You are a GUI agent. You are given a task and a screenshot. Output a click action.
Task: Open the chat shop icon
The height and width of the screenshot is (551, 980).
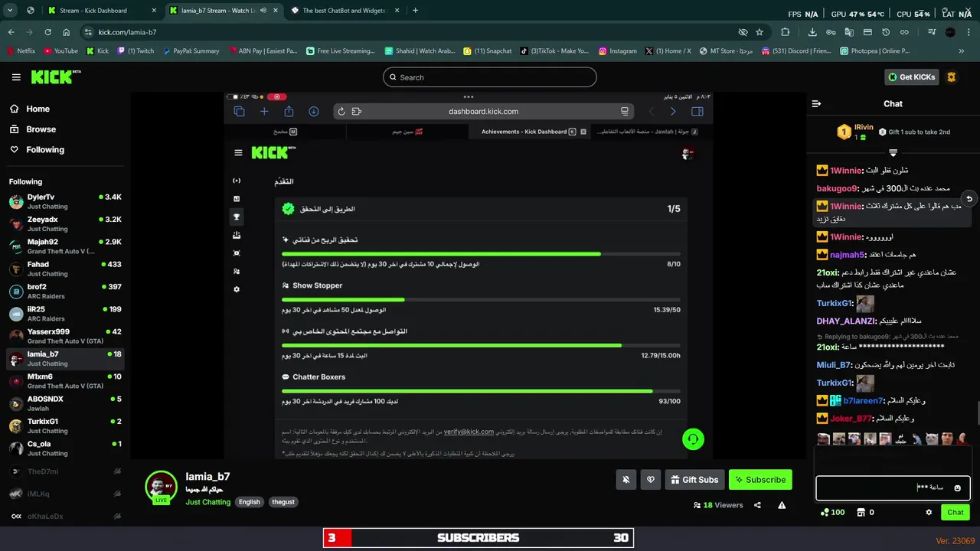pyautogui.click(x=865, y=512)
